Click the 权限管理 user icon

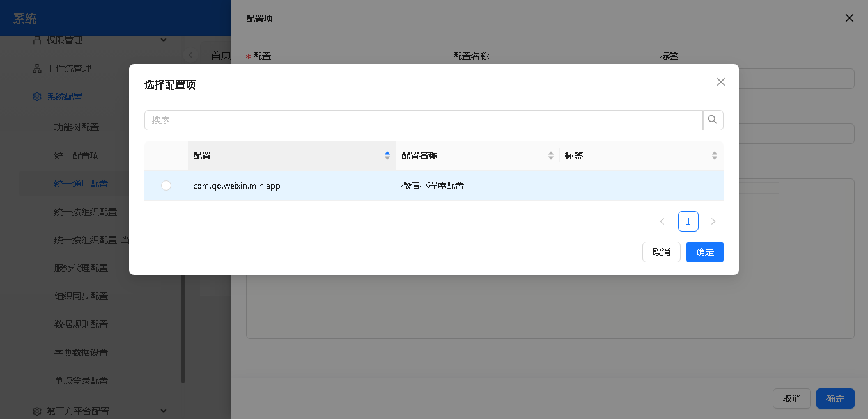coord(37,40)
